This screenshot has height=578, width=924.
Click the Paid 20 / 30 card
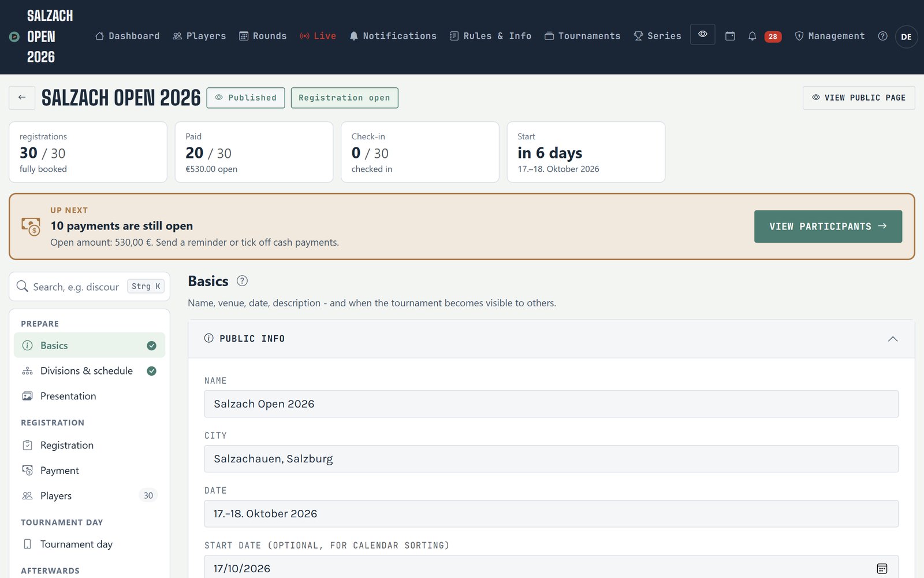coord(254,152)
